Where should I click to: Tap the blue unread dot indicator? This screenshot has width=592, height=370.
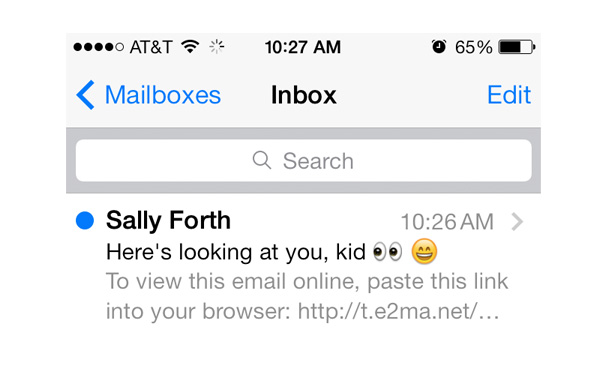pyautogui.click(x=85, y=220)
